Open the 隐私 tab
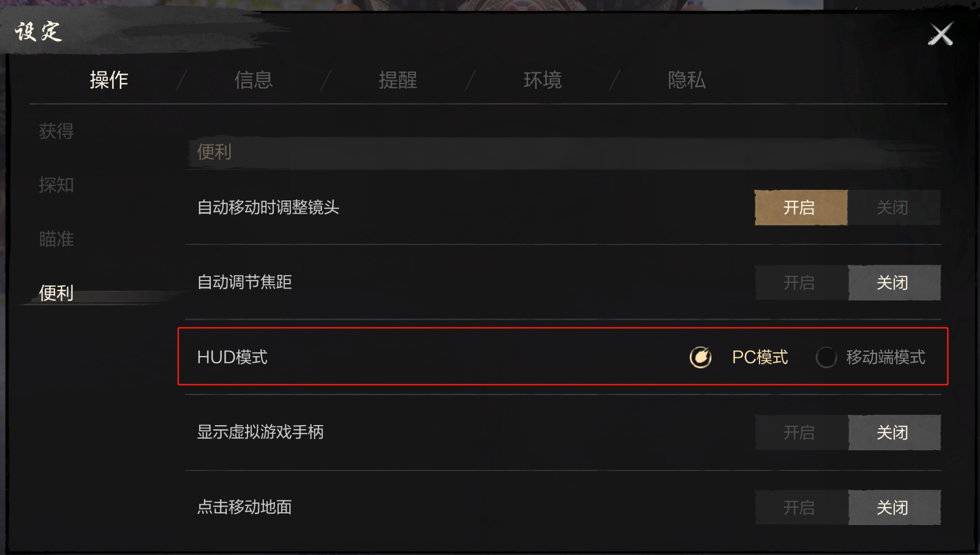Viewport: 980px width, 555px height. pos(687,80)
